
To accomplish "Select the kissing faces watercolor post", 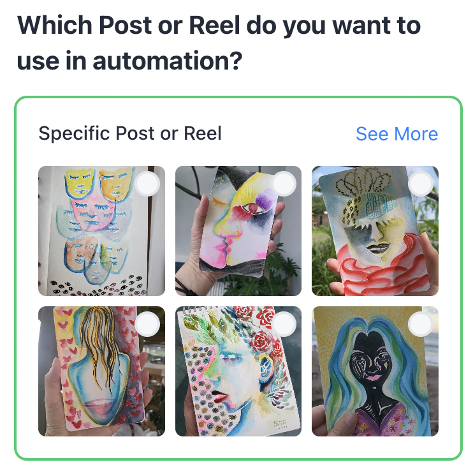I will pyautogui.click(x=284, y=184).
